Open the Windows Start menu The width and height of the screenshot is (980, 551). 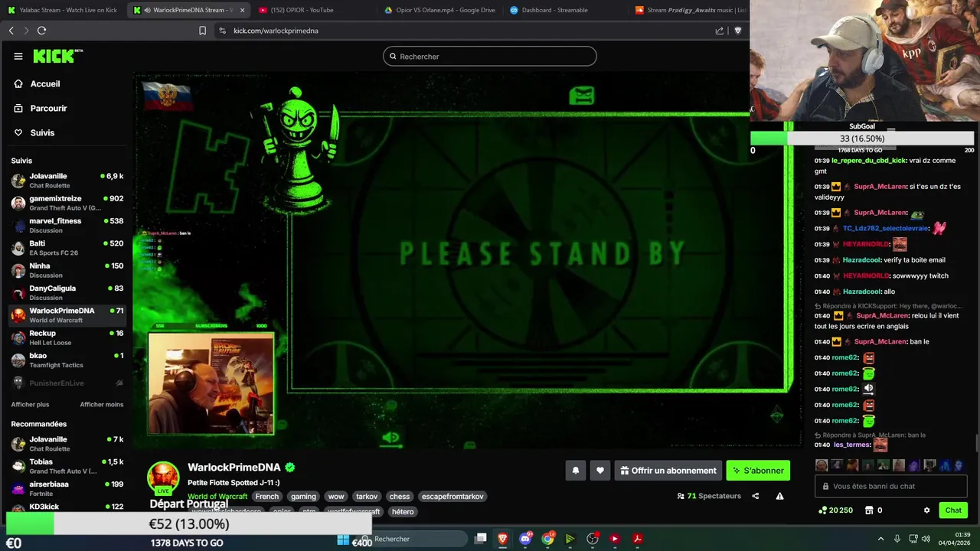click(343, 539)
